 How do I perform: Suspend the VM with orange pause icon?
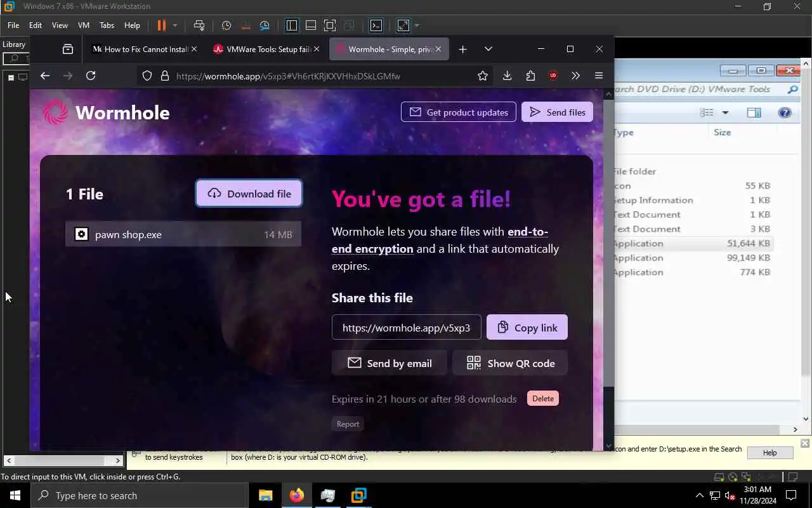coord(161,25)
